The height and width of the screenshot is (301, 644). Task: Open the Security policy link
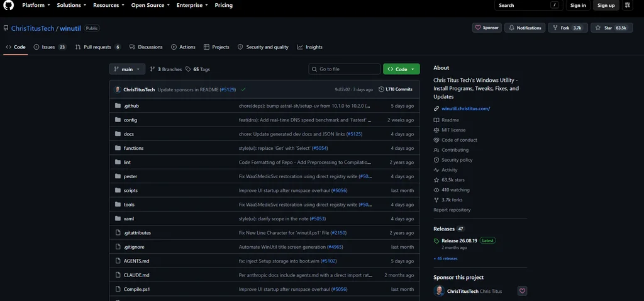point(457,160)
